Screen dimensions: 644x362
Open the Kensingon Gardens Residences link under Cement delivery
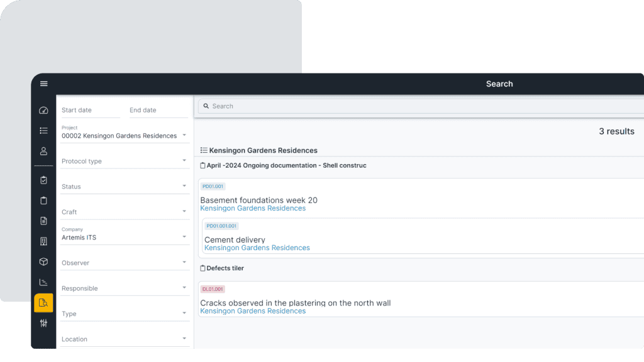click(x=257, y=248)
